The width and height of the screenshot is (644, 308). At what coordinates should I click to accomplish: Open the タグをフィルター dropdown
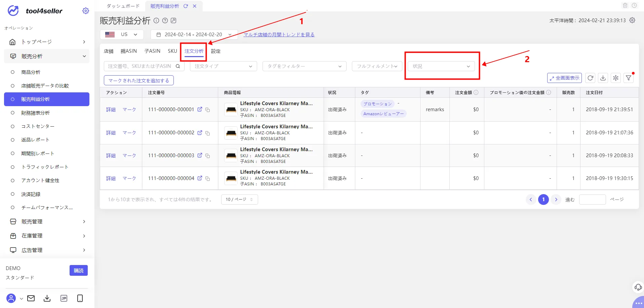pos(304,66)
